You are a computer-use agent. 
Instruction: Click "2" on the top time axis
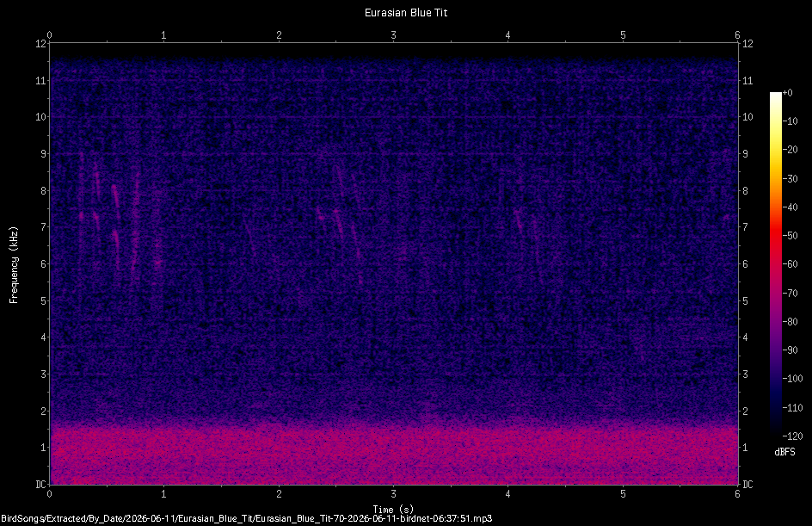[279, 35]
